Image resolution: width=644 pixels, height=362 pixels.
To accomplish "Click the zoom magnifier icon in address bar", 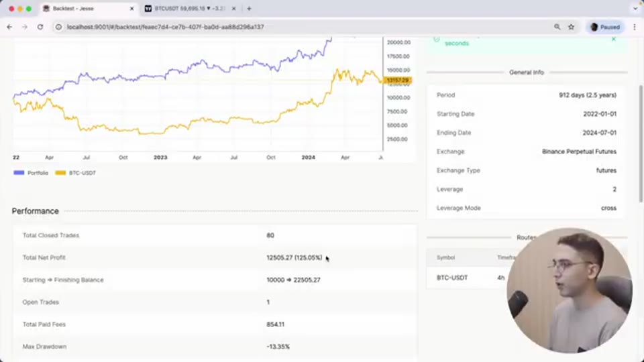I will point(557,27).
